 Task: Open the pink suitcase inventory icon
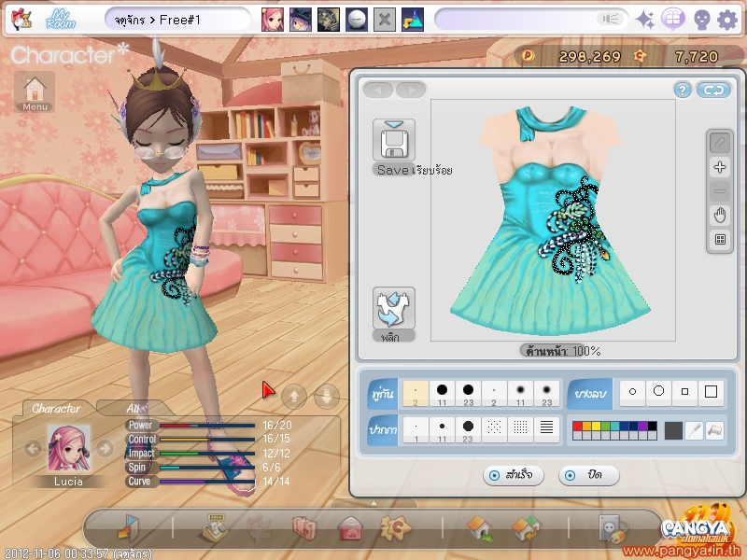[304, 528]
